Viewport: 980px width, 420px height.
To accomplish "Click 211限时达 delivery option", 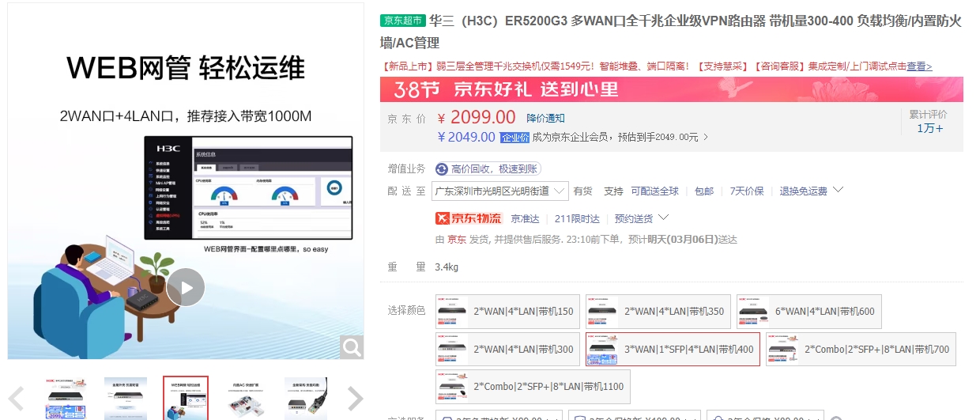I will pyautogui.click(x=577, y=219).
